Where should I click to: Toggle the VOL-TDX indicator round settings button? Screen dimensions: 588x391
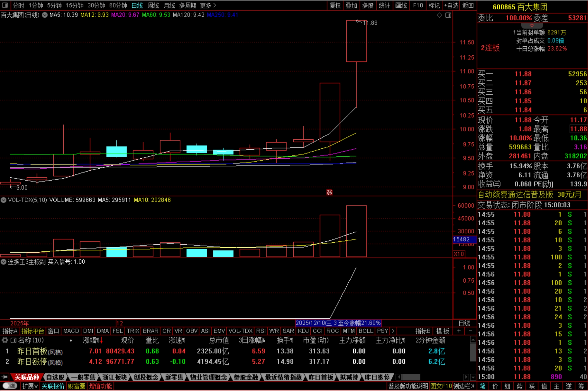4,200
